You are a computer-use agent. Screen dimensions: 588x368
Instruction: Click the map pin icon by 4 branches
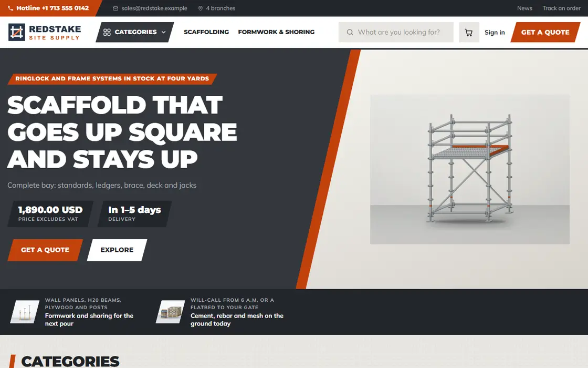[x=201, y=8]
